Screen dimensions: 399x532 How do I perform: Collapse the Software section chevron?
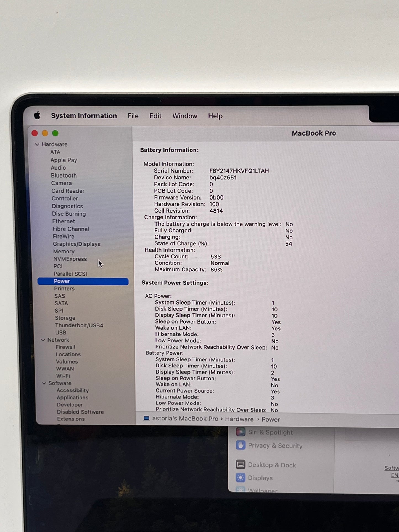point(44,383)
